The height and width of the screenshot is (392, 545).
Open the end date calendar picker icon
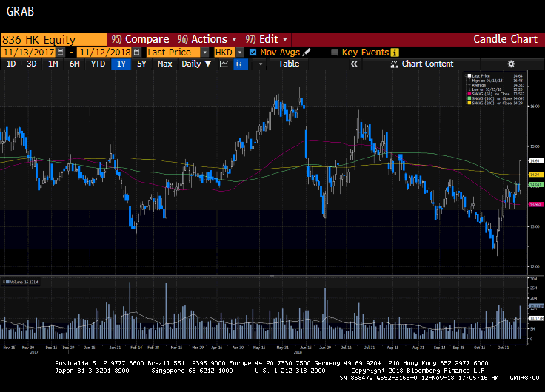pos(137,53)
